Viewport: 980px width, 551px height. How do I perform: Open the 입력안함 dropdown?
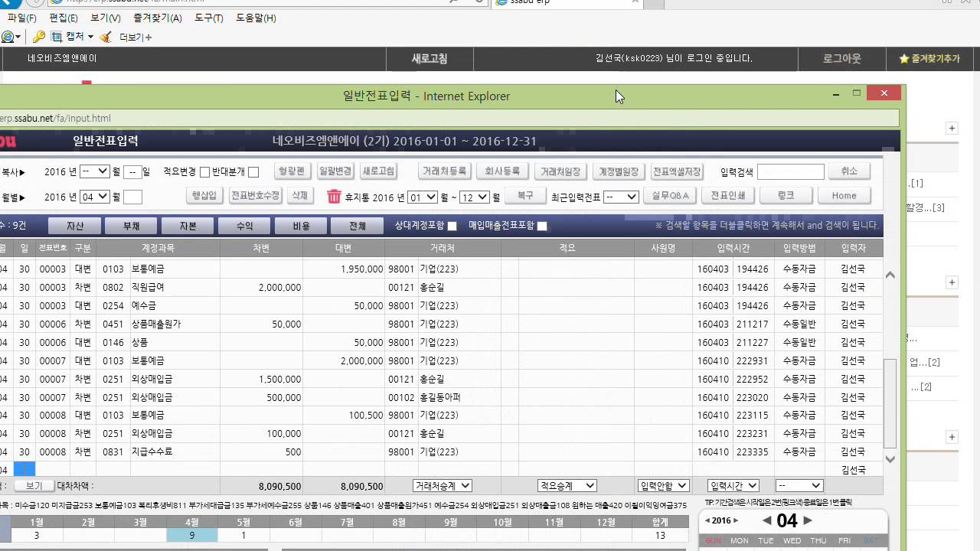click(663, 486)
